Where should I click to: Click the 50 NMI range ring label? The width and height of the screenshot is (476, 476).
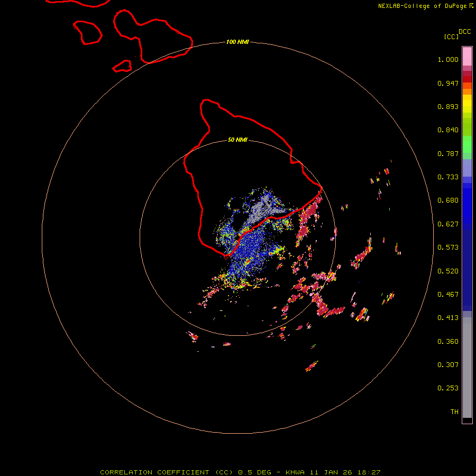237,140
